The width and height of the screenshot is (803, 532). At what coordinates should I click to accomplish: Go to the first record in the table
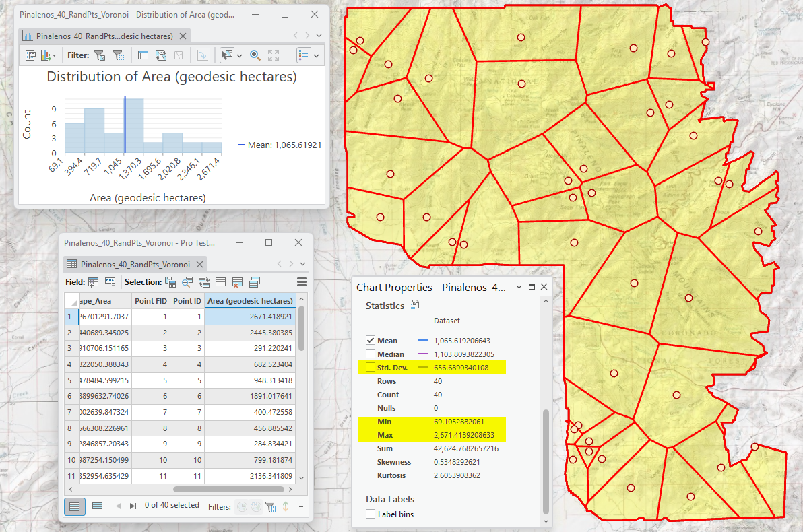(x=117, y=506)
